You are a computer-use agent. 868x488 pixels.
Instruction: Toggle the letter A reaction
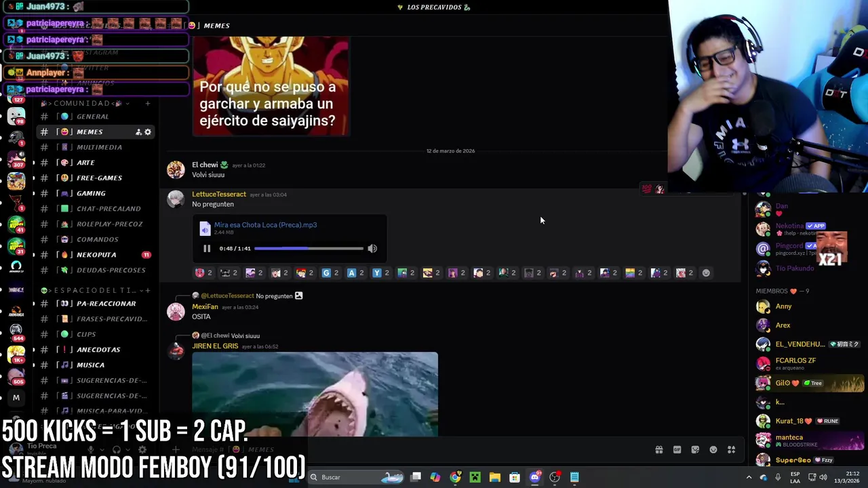355,272
